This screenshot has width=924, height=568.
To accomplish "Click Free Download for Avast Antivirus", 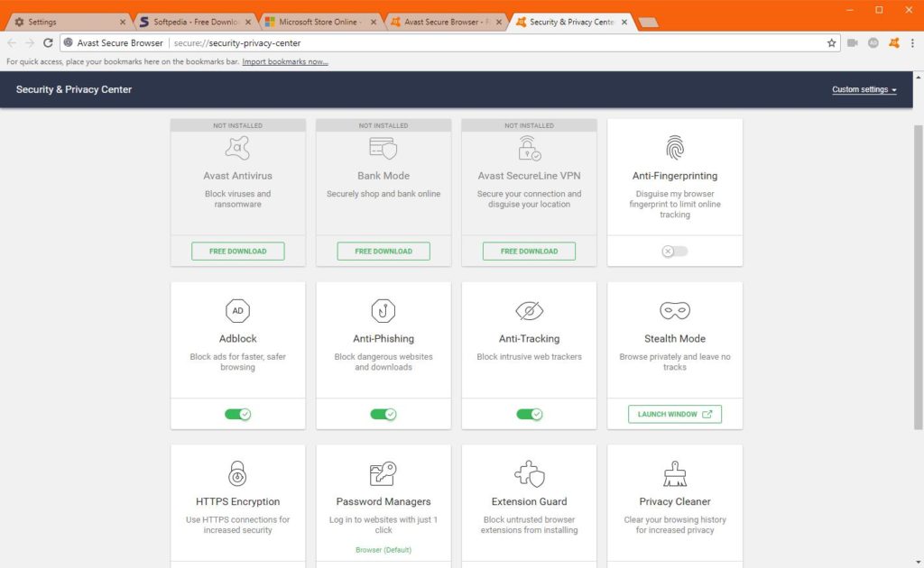I will [x=237, y=252].
